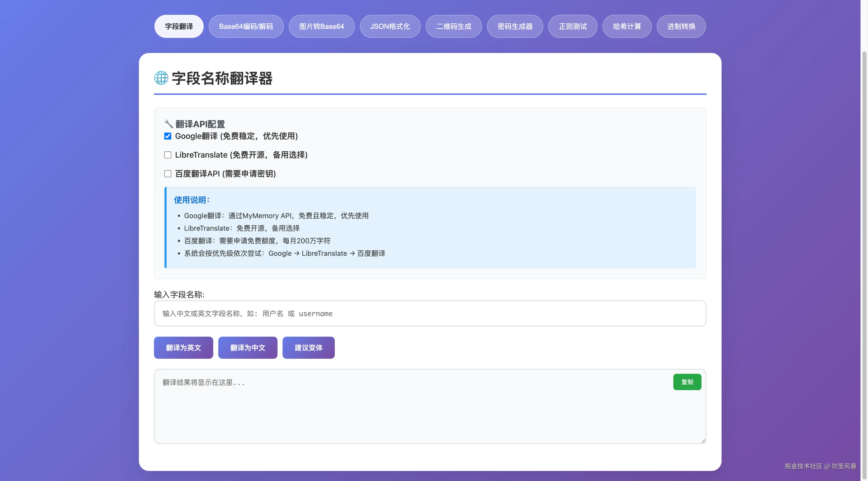Screen dimensions: 868x481
Task: Switch to 哈希计算
Action: pyautogui.click(x=627, y=26)
